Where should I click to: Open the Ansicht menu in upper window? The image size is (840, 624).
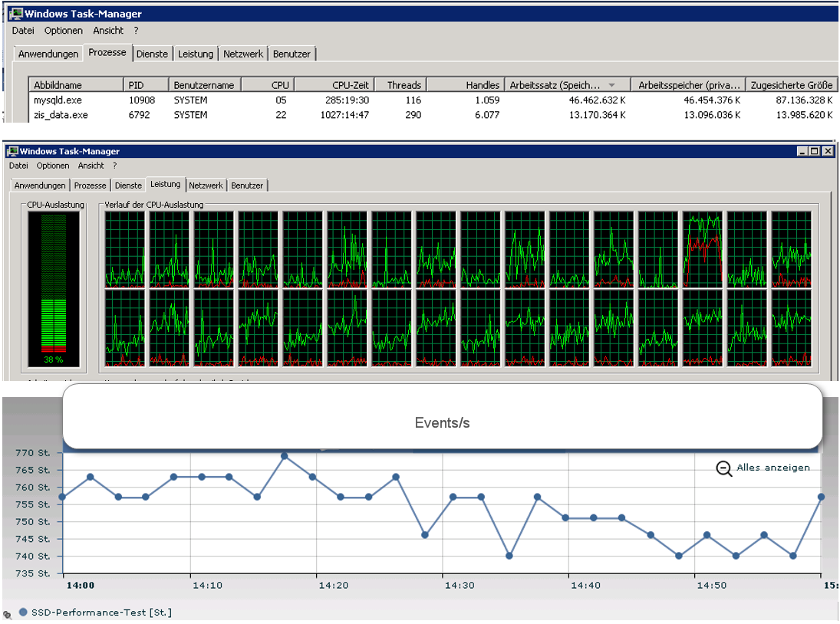point(108,31)
